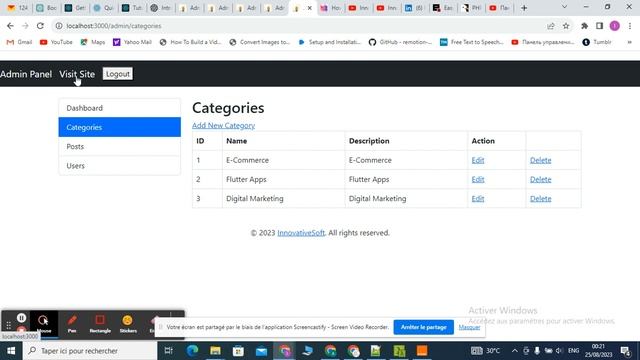Image resolution: width=640 pixels, height=360 pixels.
Task: Close the active browser tab
Action: tap(309, 8)
